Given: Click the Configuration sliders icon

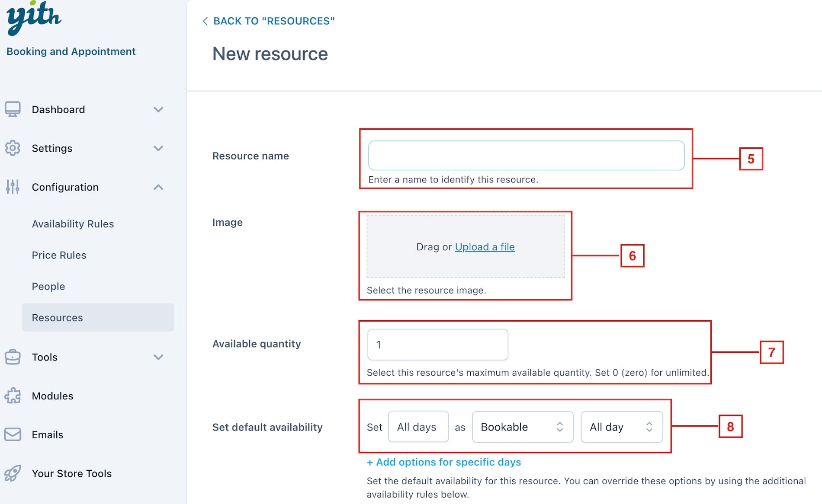Looking at the screenshot, I should 13,187.
